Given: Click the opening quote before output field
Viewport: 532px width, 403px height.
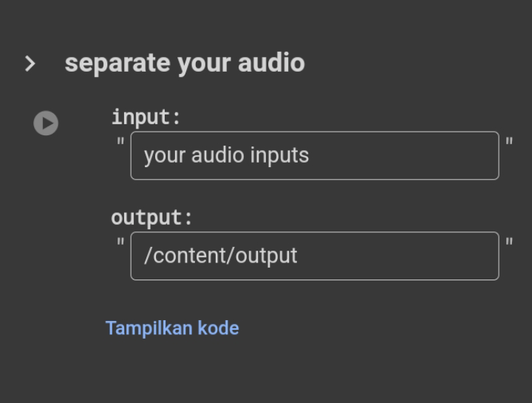Looking at the screenshot, I should point(120,242).
